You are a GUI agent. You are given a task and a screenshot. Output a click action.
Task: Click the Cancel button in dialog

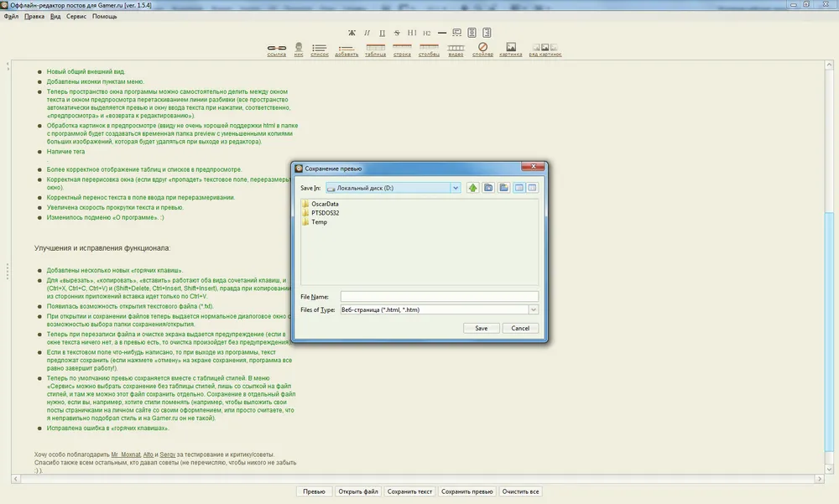(520, 328)
